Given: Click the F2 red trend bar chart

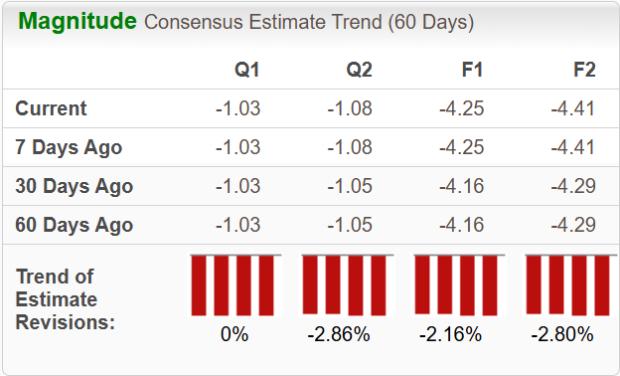Looking at the screenshot, I should pyautogui.click(x=571, y=285).
